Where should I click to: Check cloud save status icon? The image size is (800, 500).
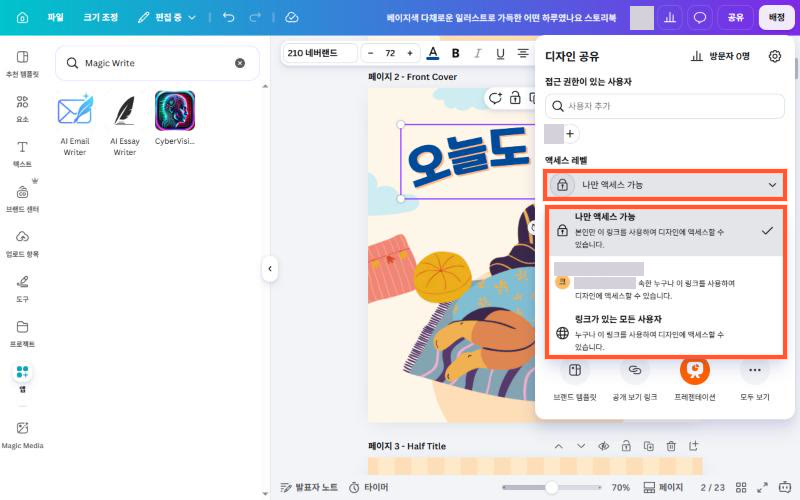tap(292, 17)
